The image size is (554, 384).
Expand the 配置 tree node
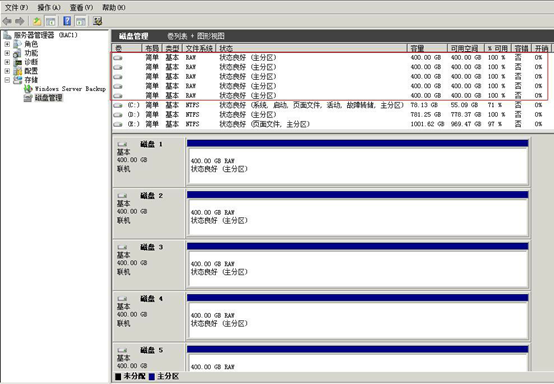point(7,71)
